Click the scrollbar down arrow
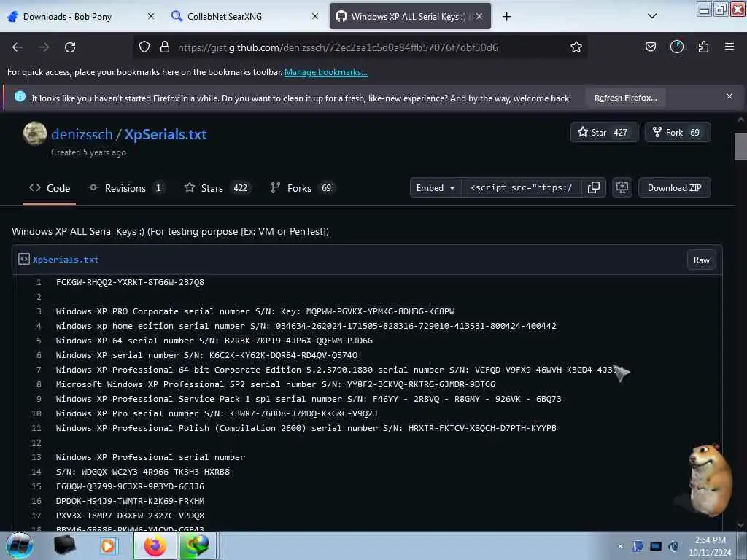This screenshot has width=747, height=560. pos(740,525)
